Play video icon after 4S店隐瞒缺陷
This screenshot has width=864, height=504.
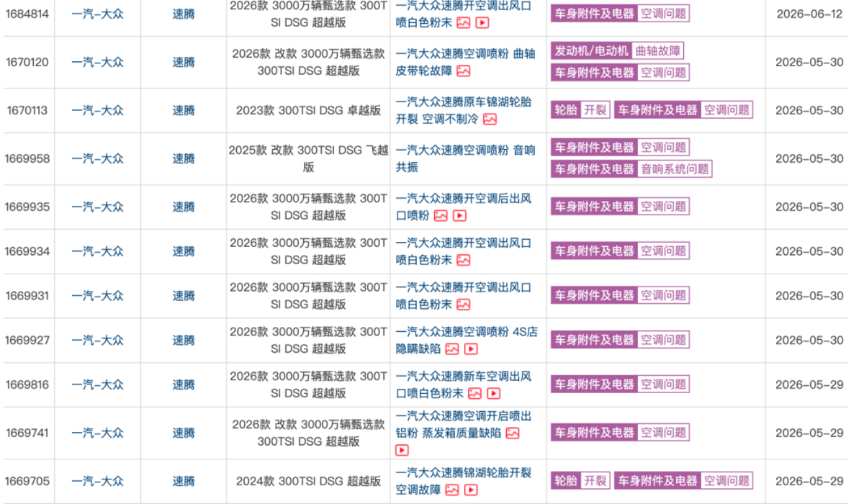pos(471,348)
